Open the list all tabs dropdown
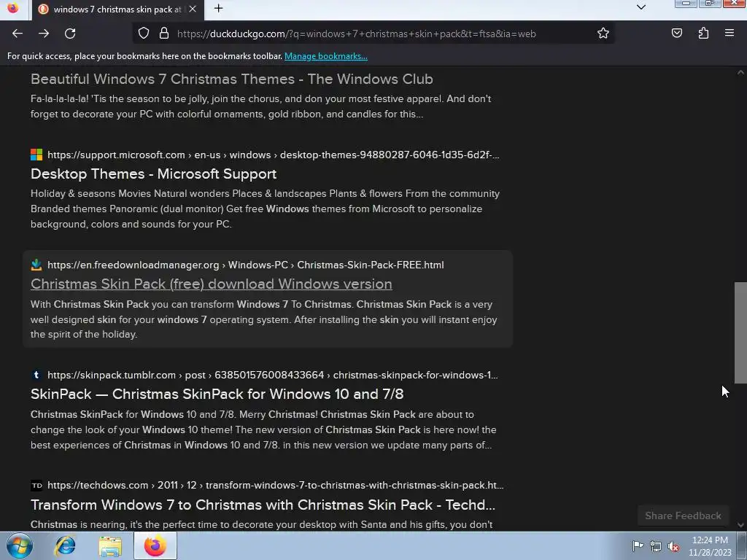The height and width of the screenshot is (560, 747). pos(641,7)
